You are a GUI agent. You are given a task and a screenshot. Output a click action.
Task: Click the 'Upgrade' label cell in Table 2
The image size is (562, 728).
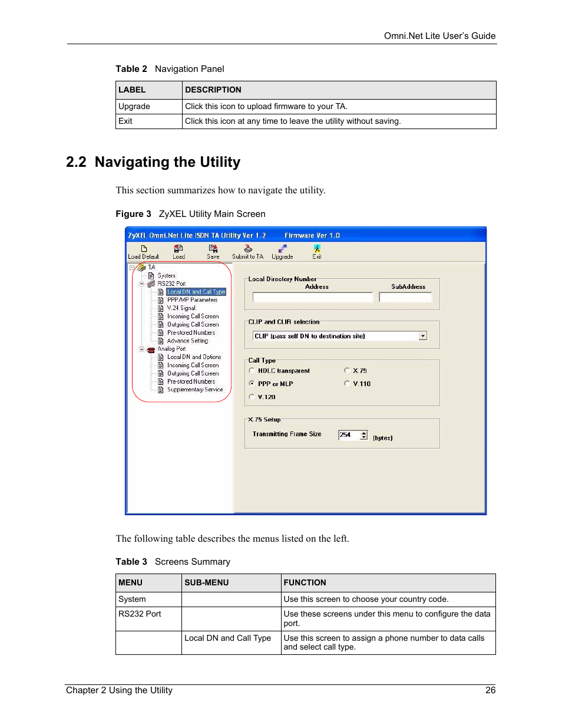tap(149, 107)
